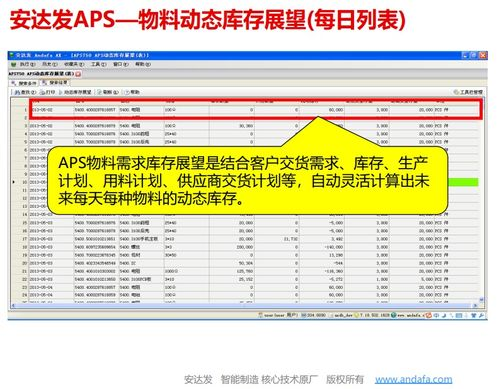Click the vertical scrollbar down arrow
Viewport: 499px width, 389px height.
481,300
